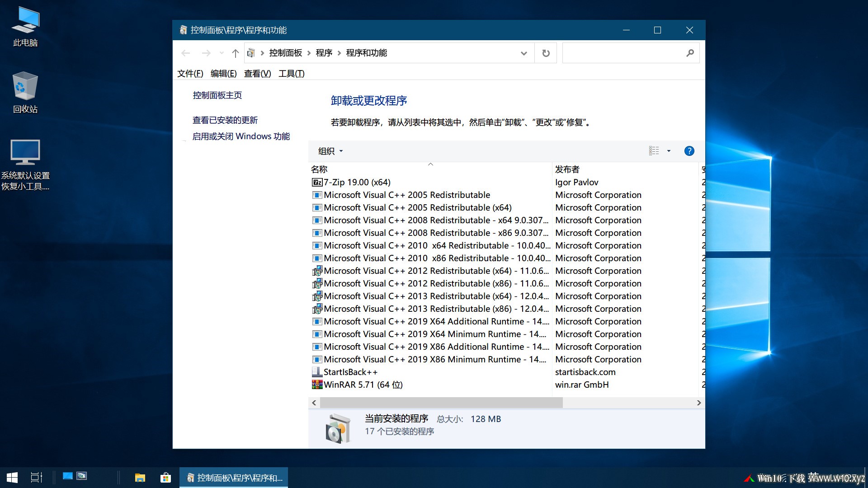Select Microsoft Visual C++ 2005 Redistributable entry
Image resolution: width=868 pixels, height=488 pixels.
pyautogui.click(x=407, y=195)
